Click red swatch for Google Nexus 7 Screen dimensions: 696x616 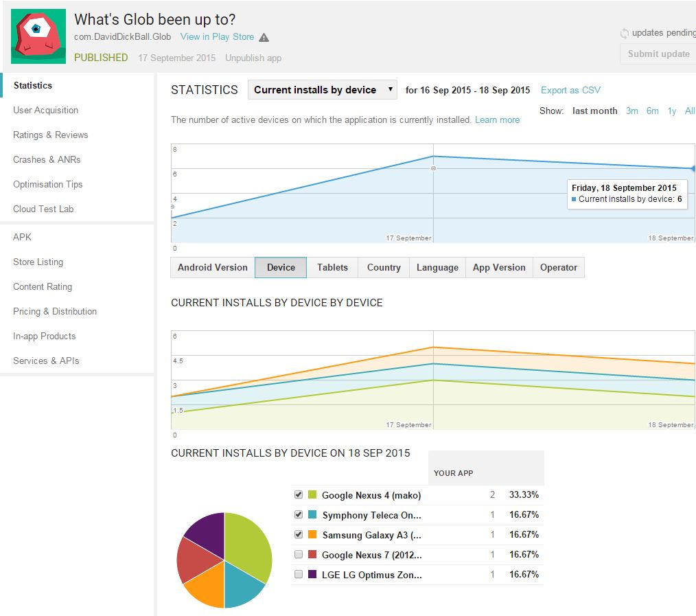click(x=312, y=554)
